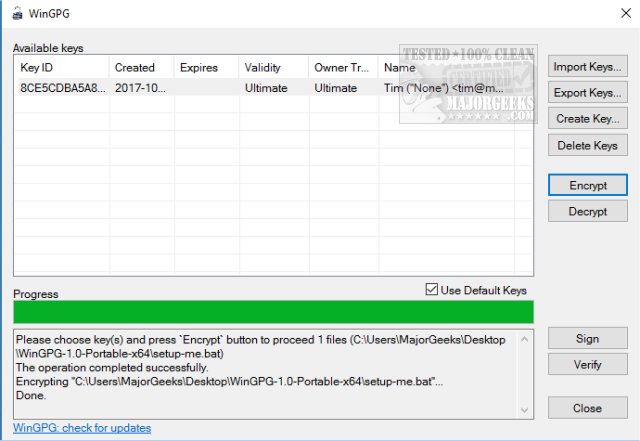This screenshot has height=441, width=640.
Task: Click the Close button at bottom right
Action: 587,408
